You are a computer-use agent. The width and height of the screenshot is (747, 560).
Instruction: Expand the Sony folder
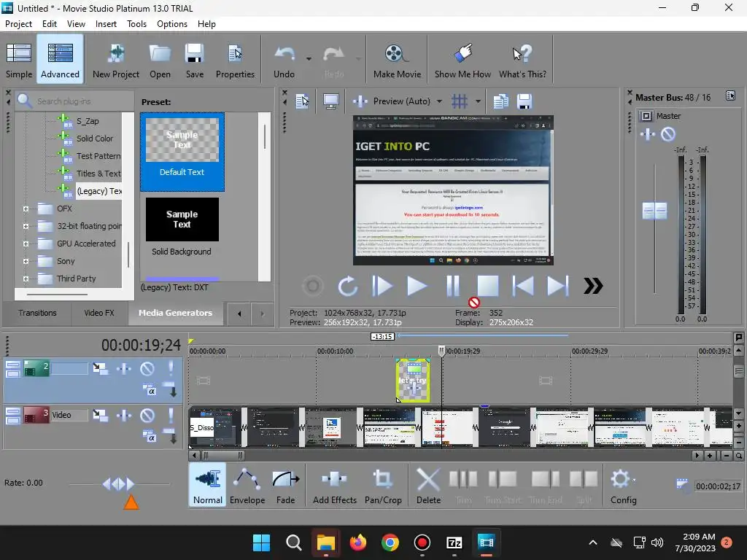(x=26, y=262)
